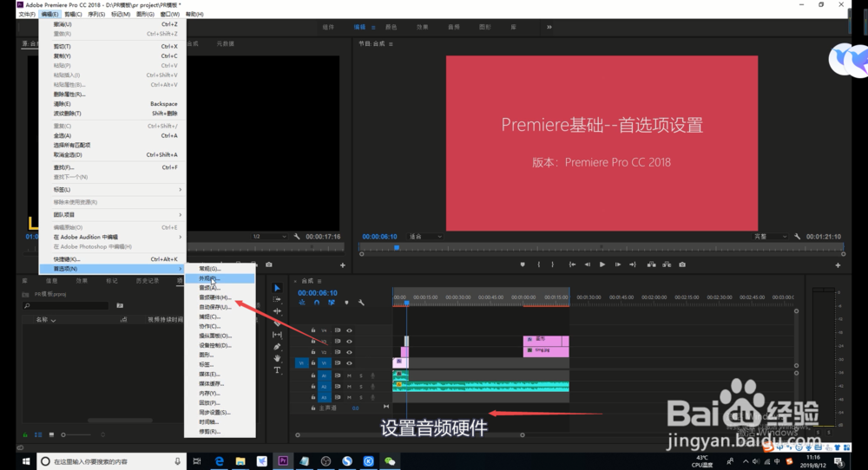Toggle Linked Selection in timeline
The height and width of the screenshot is (470, 868).
point(331,303)
